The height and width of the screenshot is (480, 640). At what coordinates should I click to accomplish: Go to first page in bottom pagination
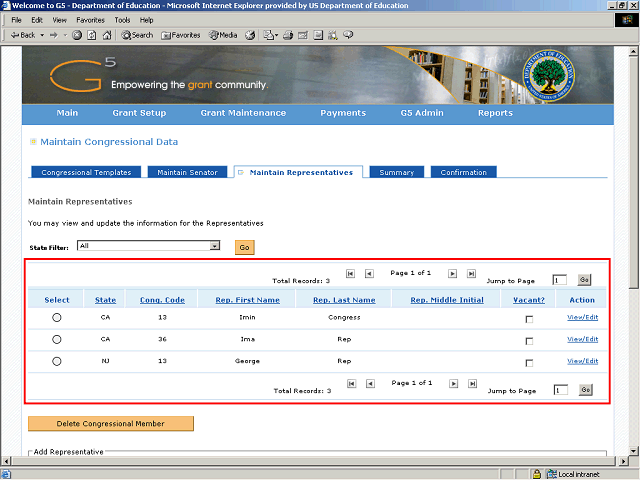350,383
